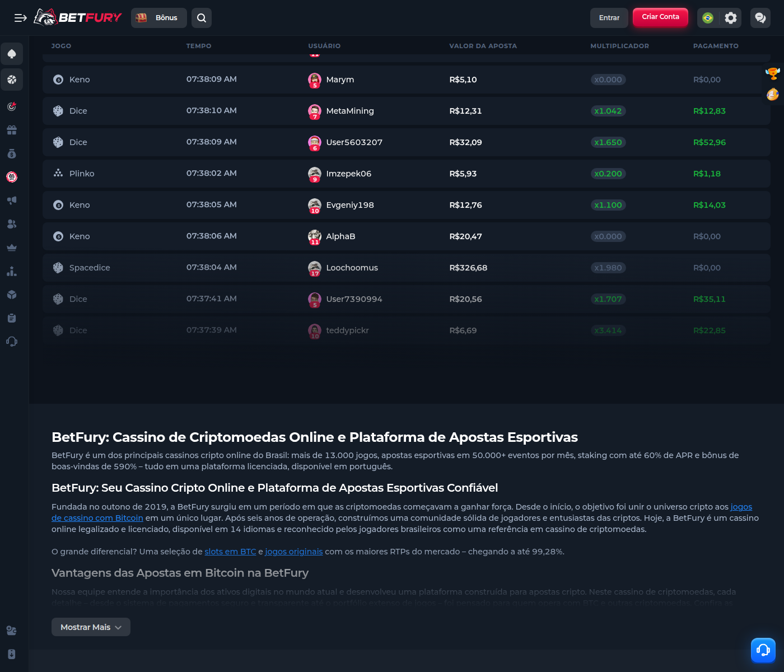Viewport: 784px width, 672px height.
Task: Click the x1.100 multiplier badge
Action: tap(608, 205)
